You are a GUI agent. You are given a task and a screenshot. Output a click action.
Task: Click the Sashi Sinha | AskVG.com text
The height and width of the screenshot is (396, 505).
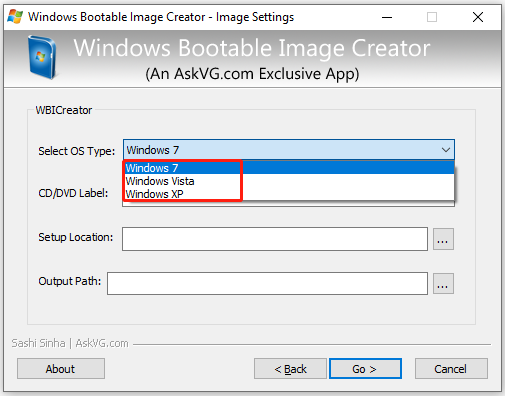tap(70, 343)
